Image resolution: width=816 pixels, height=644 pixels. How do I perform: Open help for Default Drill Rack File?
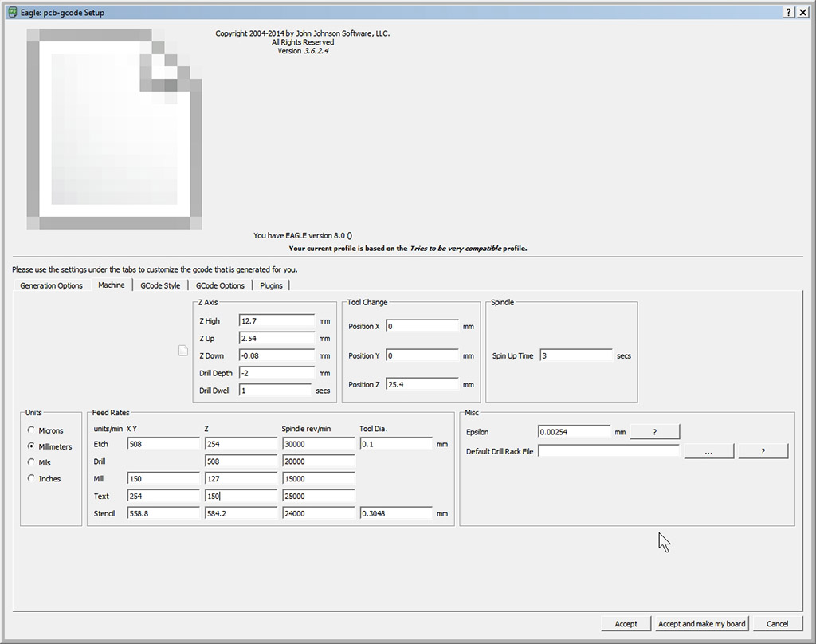click(763, 451)
